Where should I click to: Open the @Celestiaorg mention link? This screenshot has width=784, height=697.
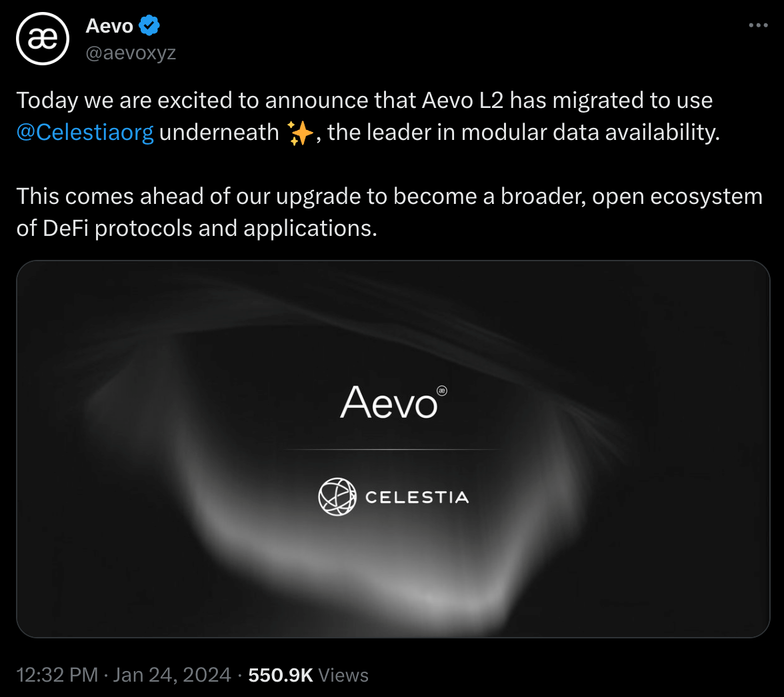85,133
